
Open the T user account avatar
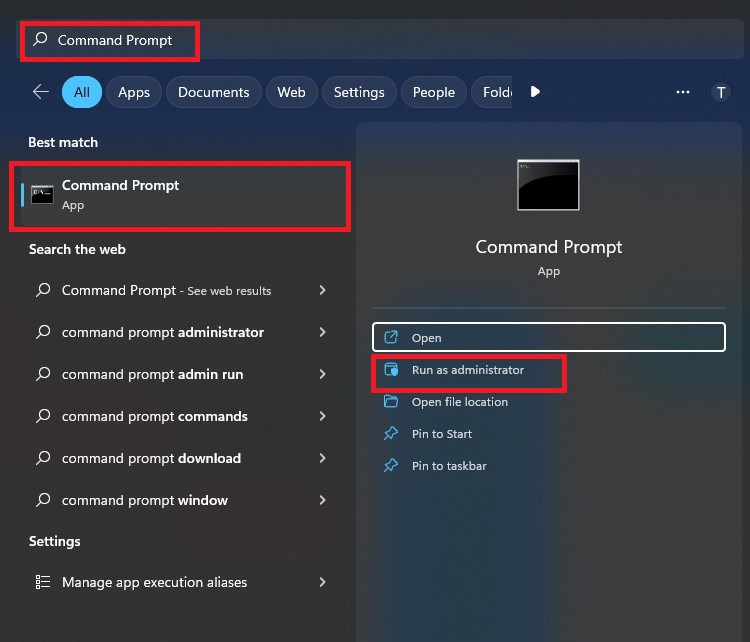pyautogui.click(x=721, y=92)
